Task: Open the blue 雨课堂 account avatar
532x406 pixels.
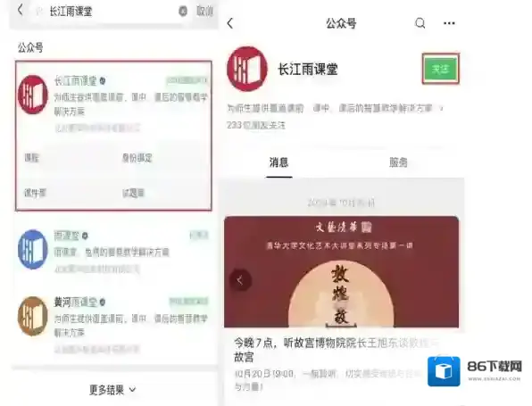Action: 32,249
